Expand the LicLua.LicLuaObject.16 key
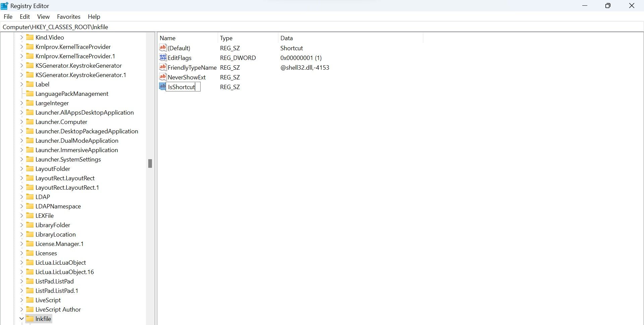 click(21, 272)
